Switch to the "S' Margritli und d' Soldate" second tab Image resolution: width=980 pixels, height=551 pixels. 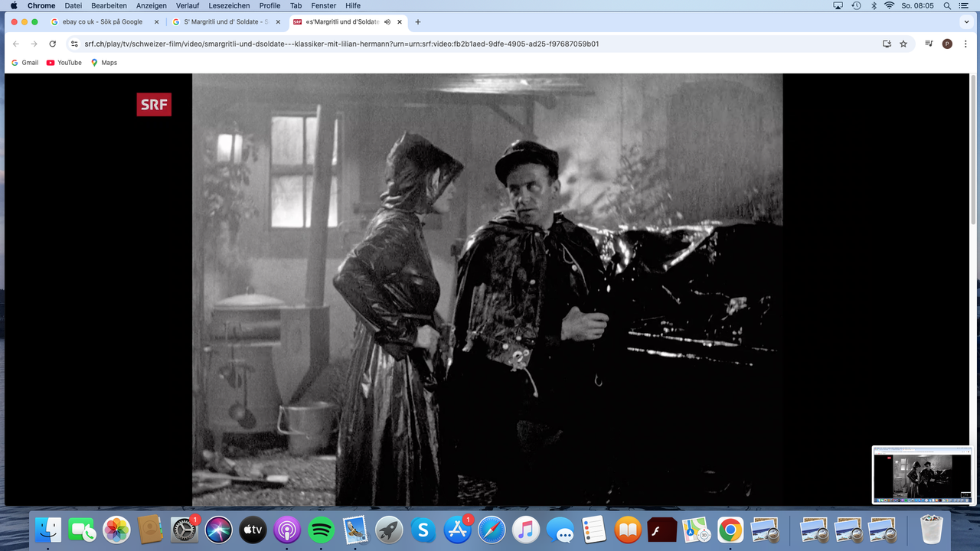(x=226, y=22)
